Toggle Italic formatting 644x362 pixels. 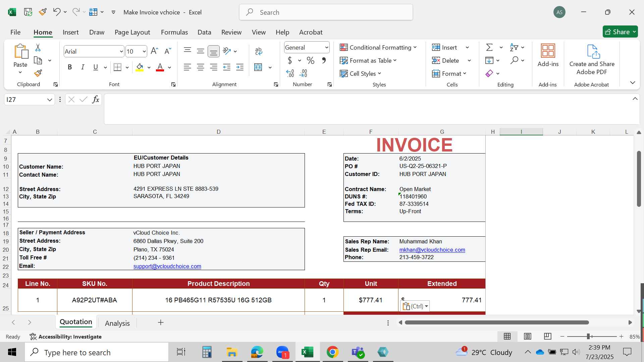[x=83, y=67]
